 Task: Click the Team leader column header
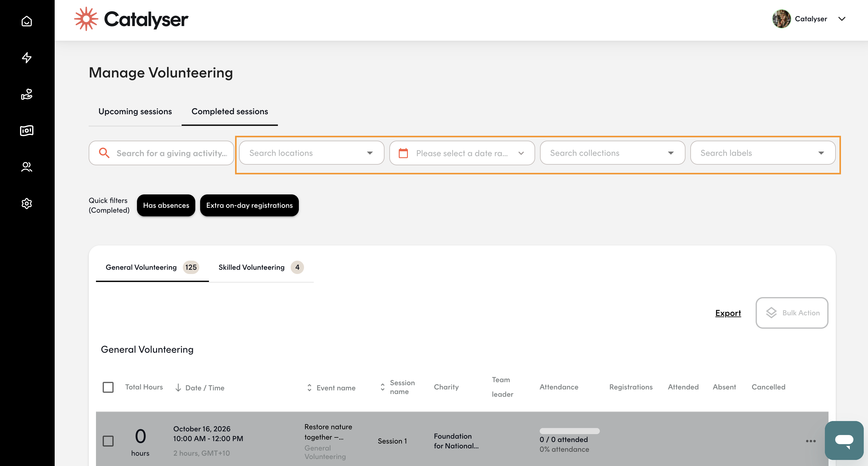[x=502, y=387]
